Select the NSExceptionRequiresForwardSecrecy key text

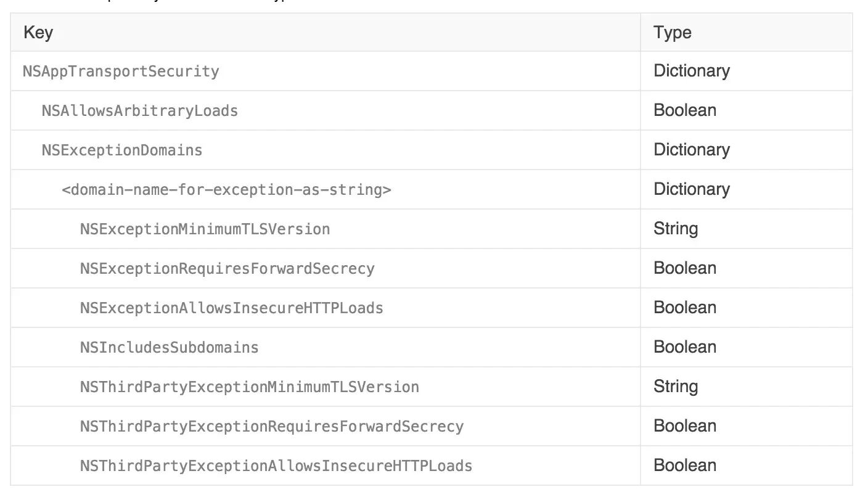point(227,269)
